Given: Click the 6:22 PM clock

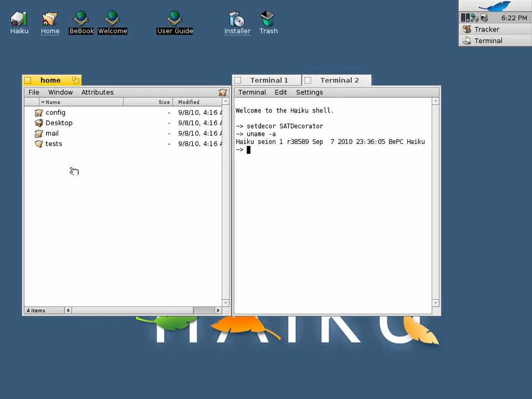Looking at the screenshot, I should pos(514,18).
